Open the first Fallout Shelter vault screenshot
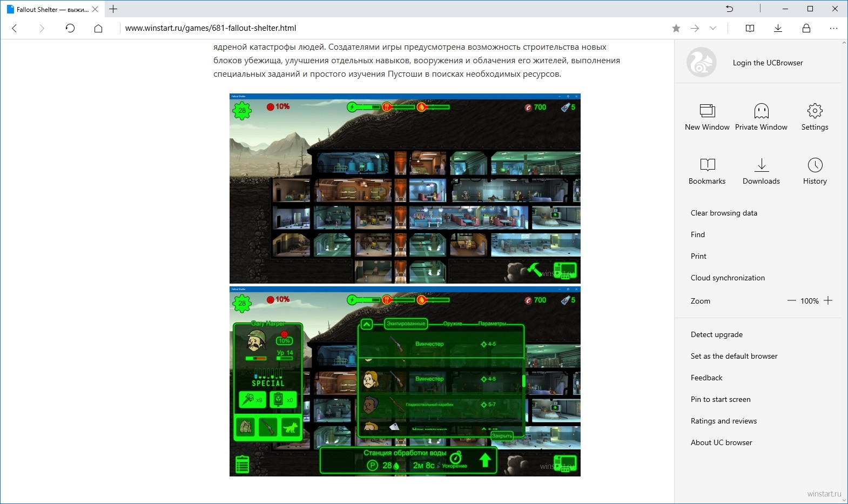 pyautogui.click(x=405, y=189)
